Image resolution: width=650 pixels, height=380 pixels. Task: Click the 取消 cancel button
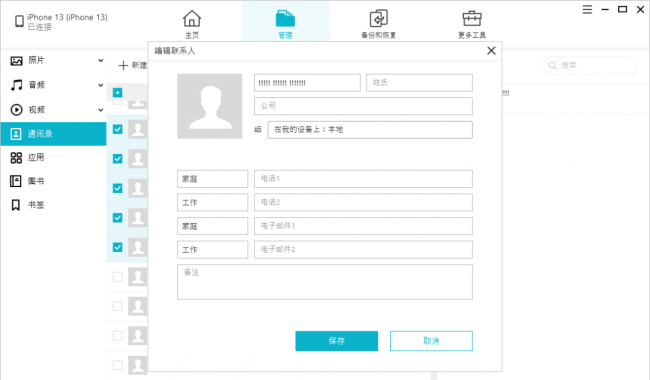point(431,341)
